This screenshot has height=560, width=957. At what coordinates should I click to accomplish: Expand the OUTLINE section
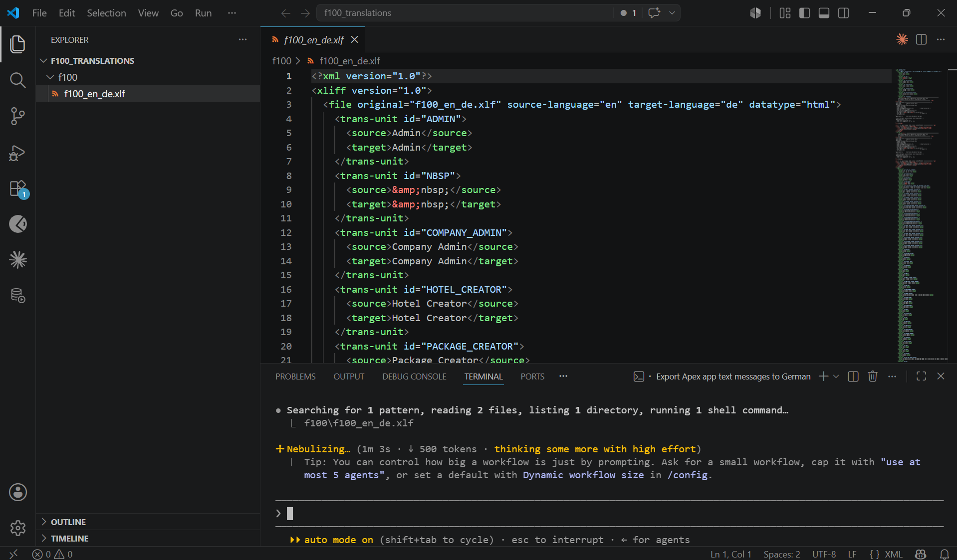click(68, 522)
